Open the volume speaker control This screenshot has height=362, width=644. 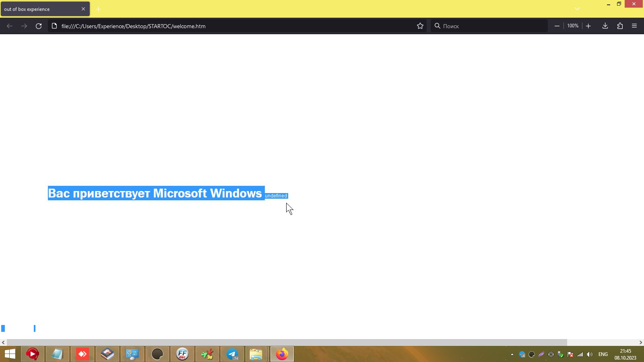(x=590, y=354)
